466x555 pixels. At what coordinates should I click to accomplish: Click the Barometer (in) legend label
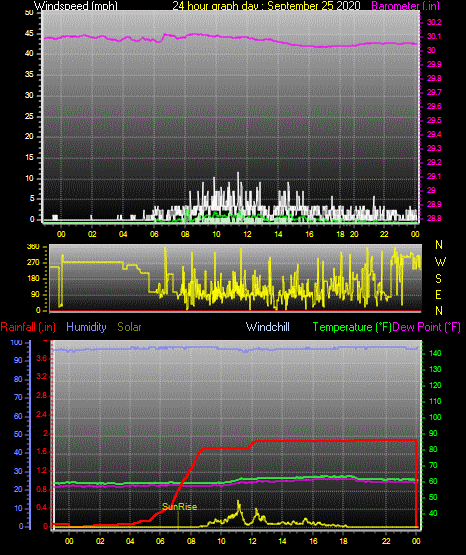point(406,5)
